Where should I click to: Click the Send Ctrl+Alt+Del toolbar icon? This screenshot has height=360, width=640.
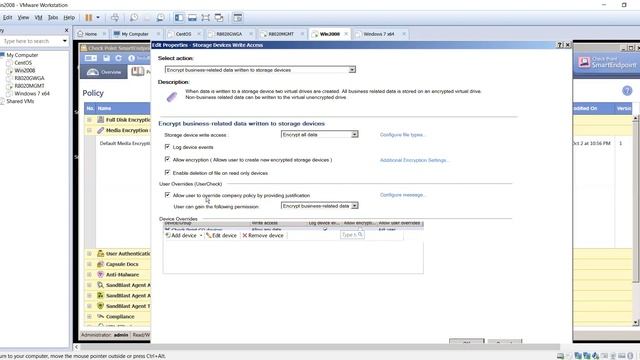pyautogui.click(x=115, y=18)
